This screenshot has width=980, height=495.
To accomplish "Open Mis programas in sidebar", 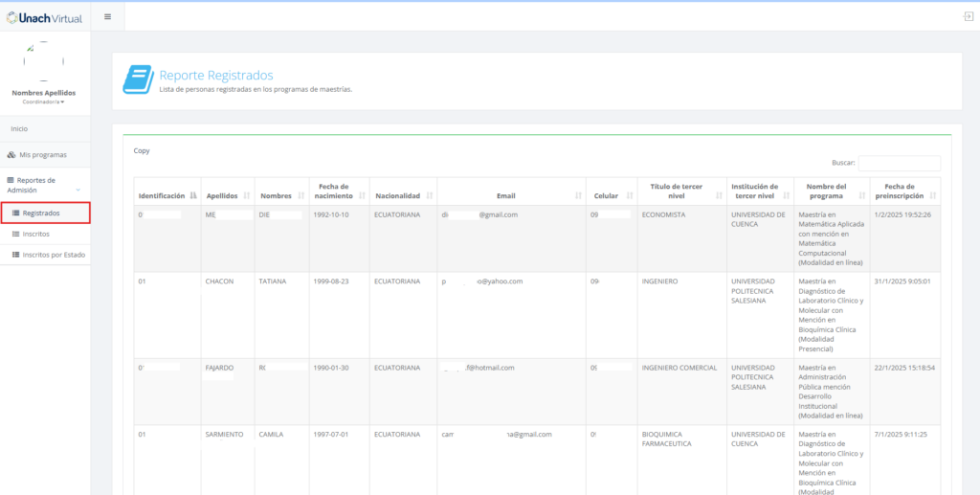I will (43, 154).
